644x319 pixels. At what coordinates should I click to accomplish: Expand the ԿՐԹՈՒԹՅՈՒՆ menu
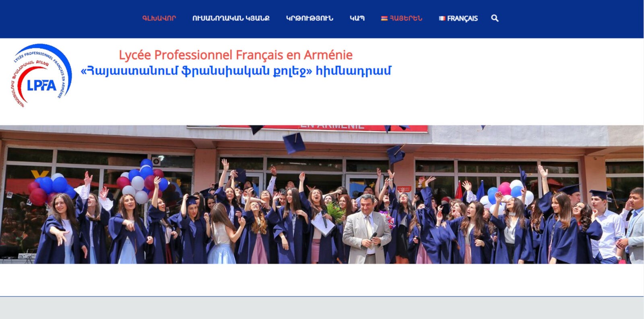point(310,18)
